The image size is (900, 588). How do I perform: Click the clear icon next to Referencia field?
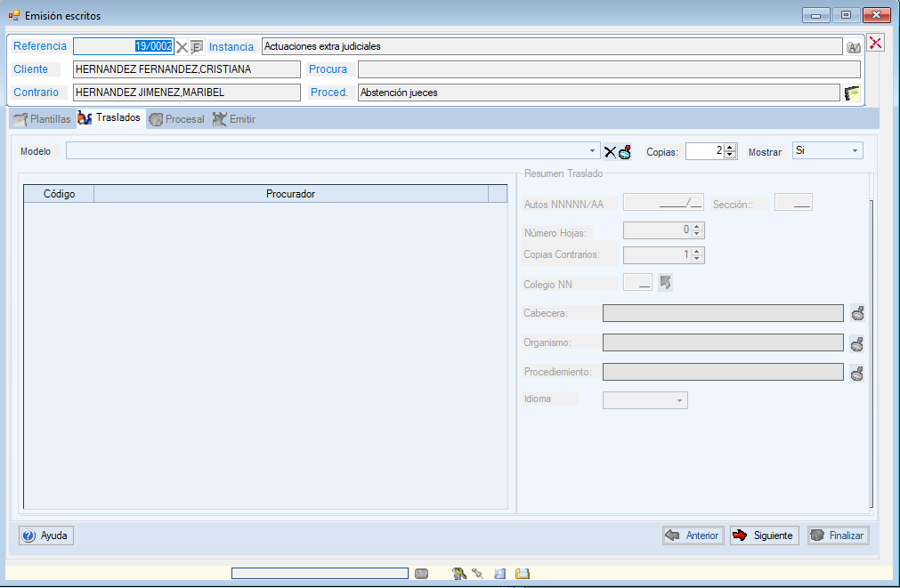(x=182, y=47)
